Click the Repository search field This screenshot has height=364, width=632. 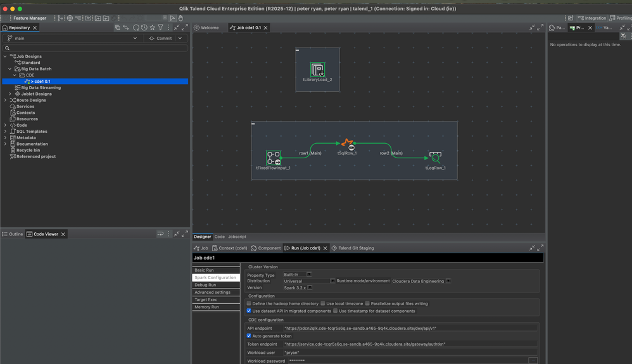click(96, 48)
